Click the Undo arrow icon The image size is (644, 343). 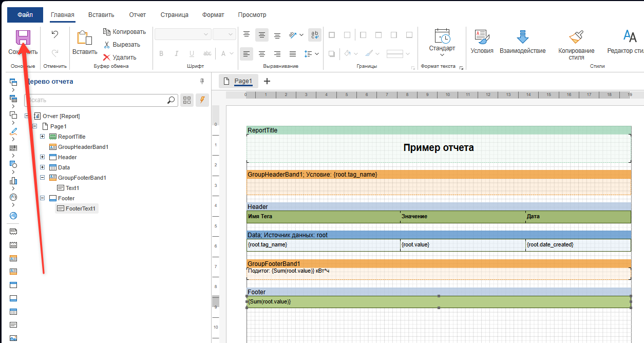click(55, 34)
